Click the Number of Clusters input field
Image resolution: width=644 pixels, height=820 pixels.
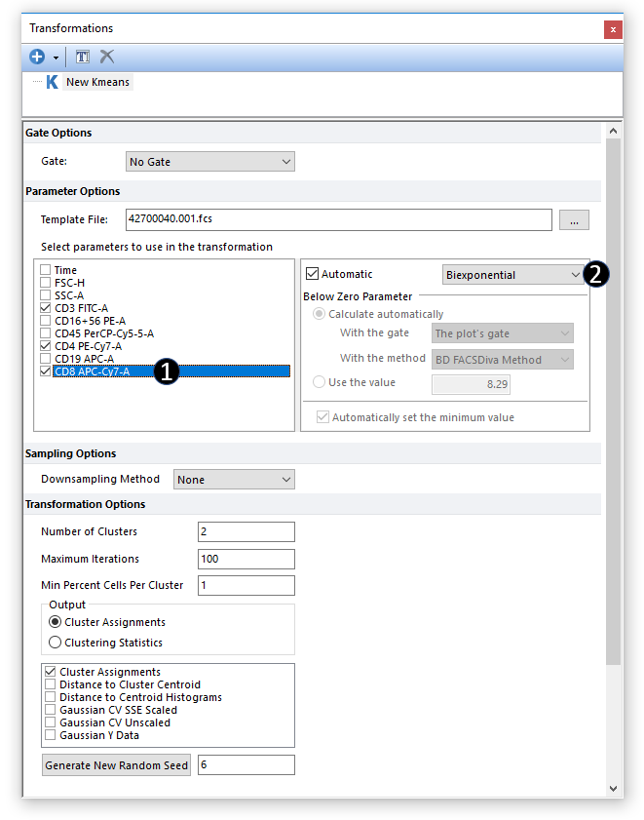pos(246,532)
